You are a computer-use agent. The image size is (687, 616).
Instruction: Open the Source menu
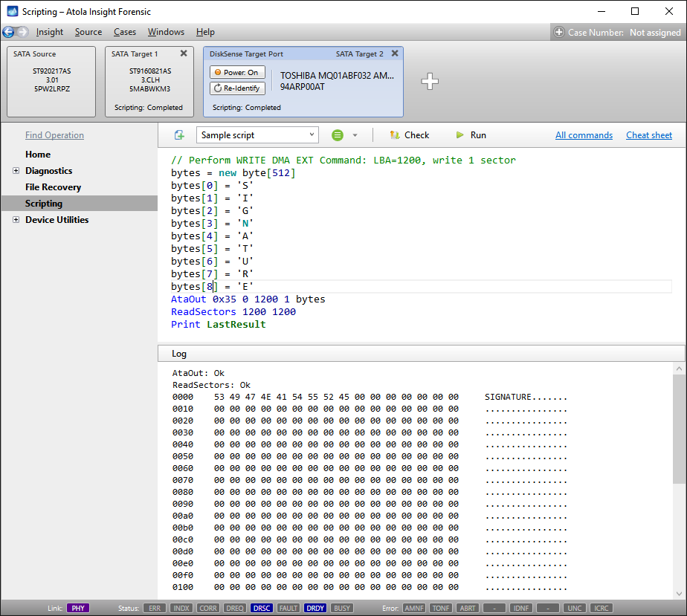(x=88, y=32)
